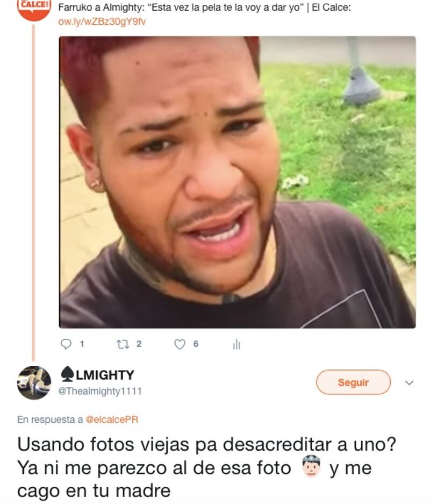Open the @Thealmighty1111 handle
The image size is (430, 504).
tap(100, 391)
